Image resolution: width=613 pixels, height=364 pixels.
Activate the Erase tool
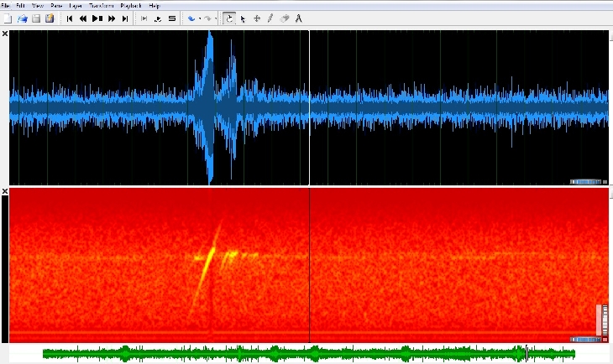tap(285, 18)
